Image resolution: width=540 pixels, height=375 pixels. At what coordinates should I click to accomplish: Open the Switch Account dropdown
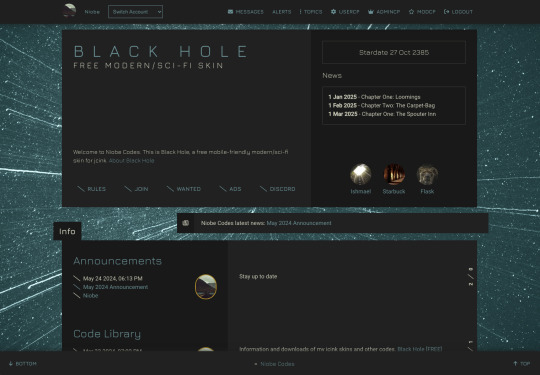135,12
